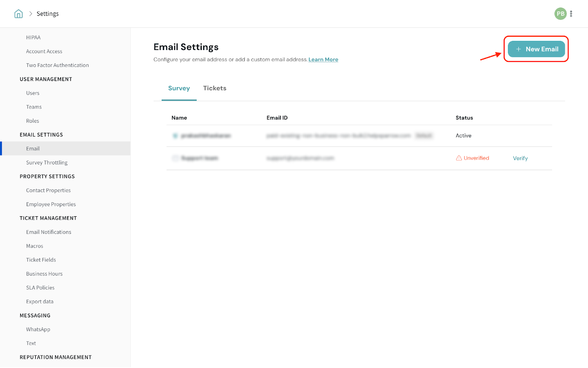The width and height of the screenshot is (588, 368).
Task: Open Two Factor Authentication settings
Action: (57, 66)
